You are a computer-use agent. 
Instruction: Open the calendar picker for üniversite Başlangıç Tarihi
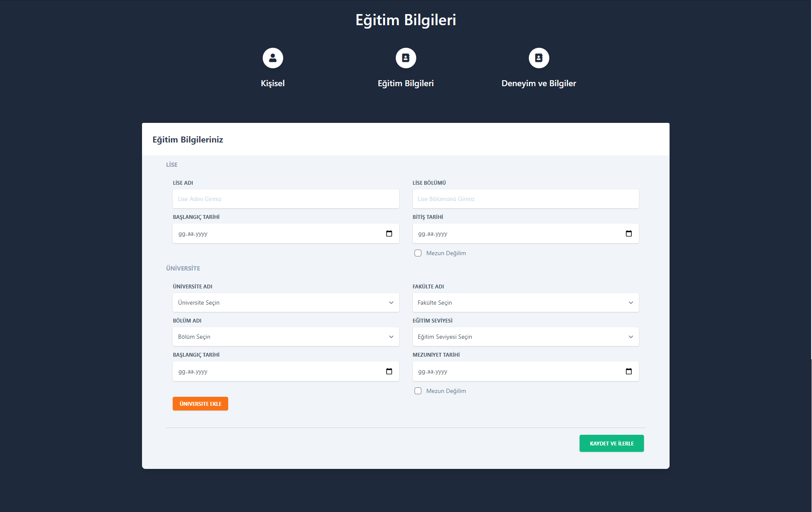click(389, 371)
